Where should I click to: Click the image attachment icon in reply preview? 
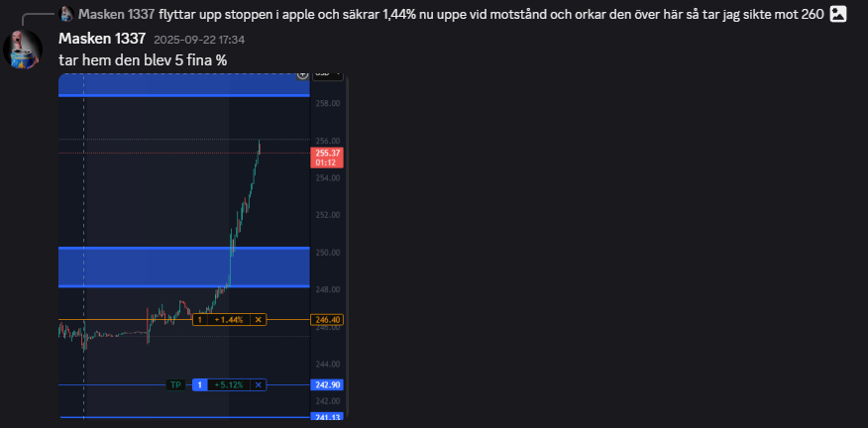pyautogui.click(x=838, y=13)
